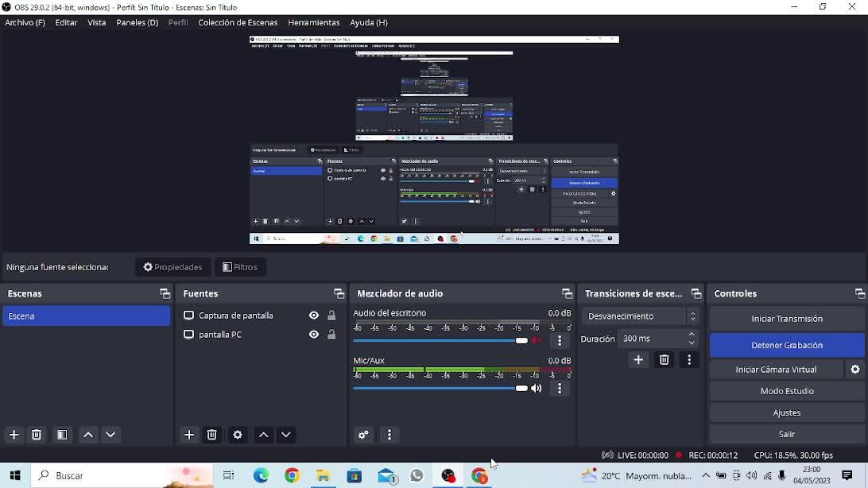Remove selected scene with trash icon
This screenshot has height=488, width=868.
coord(37,435)
